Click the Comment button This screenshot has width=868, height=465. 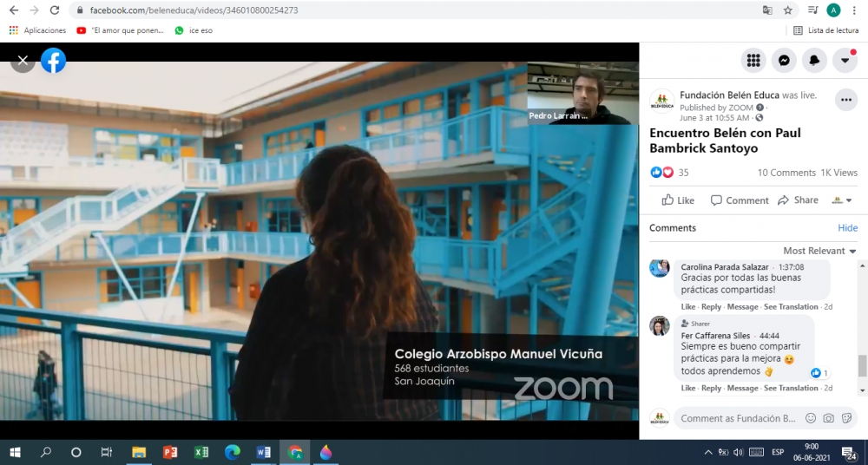(740, 200)
